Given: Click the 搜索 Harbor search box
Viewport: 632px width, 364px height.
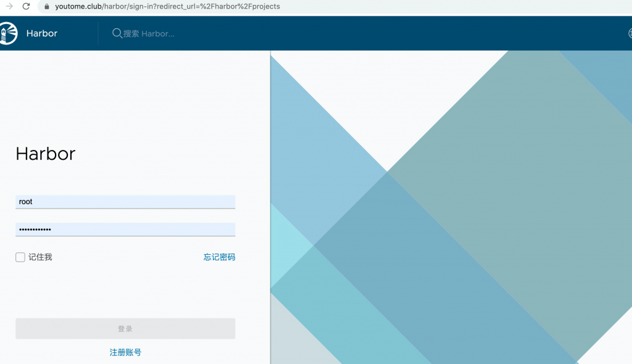Looking at the screenshot, I should click(149, 34).
